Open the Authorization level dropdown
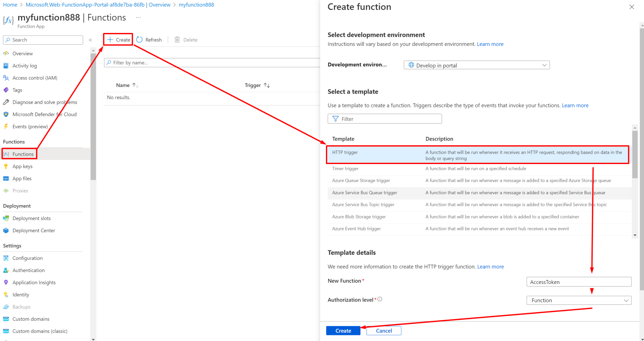The width and height of the screenshot is (644, 341). click(579, 300)
